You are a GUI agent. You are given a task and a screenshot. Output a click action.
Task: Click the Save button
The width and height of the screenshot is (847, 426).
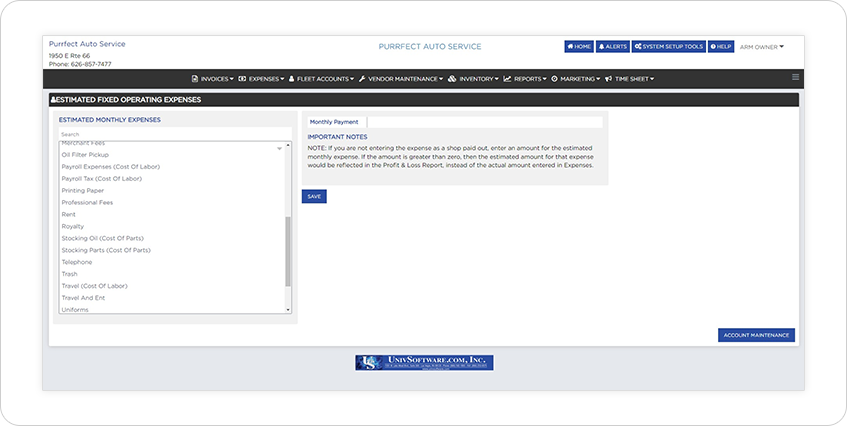pyautogui.click(x=314, y=197)
